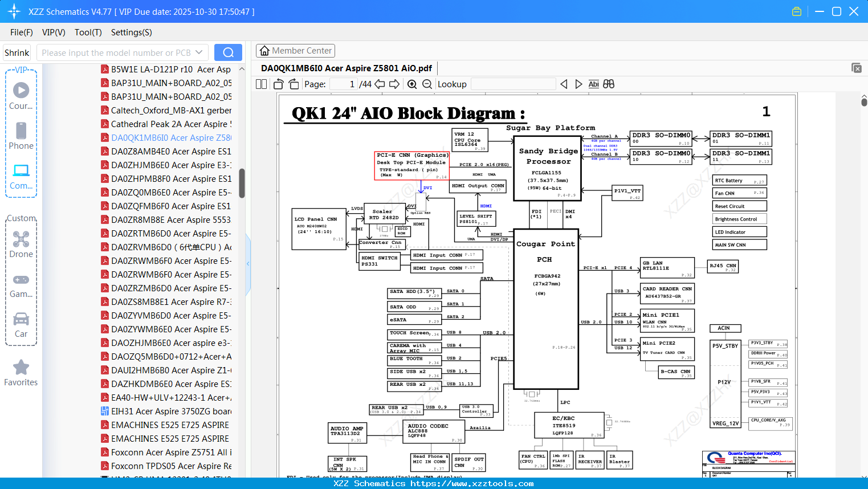This screenshot has width=868, height=489.
Task: Toggle the two-page layout view icon
Action: [261, 84]
